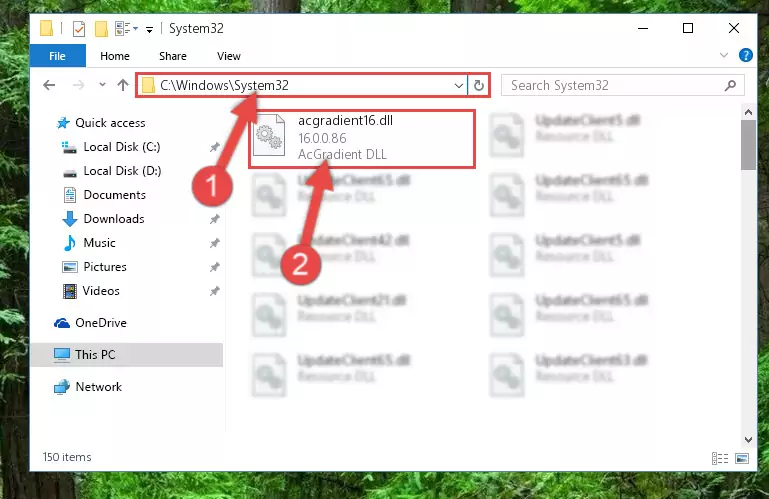Open Local Disk (D:) in sidebar
The height and width of the screenshot is (499, 769).
[x=122, y=171]
